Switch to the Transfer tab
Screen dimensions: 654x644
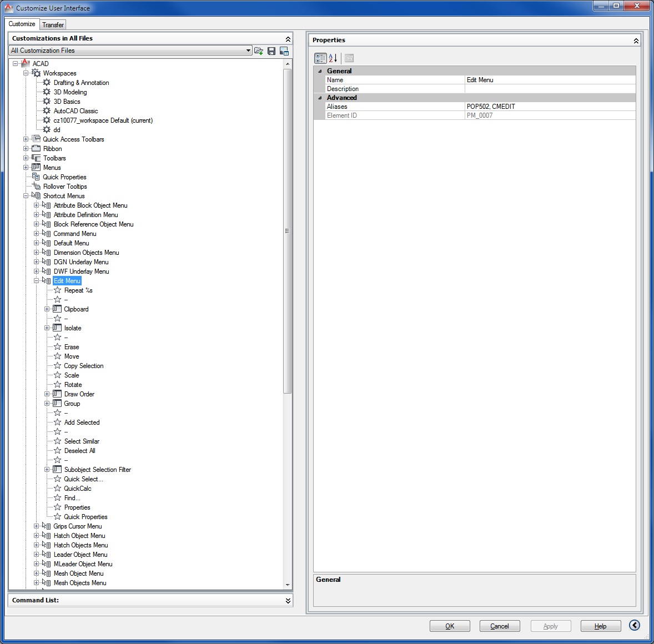click(x=53, y=24)
